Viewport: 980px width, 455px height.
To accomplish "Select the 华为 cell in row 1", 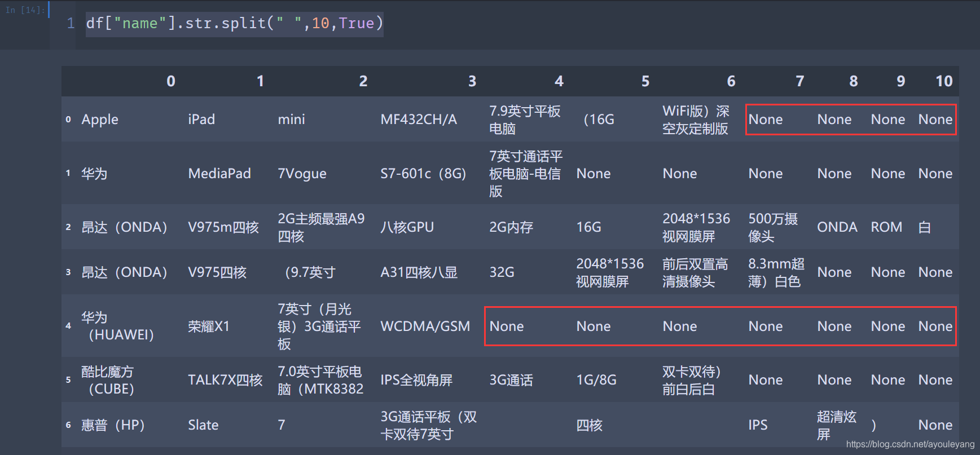I will click(94, 174).
